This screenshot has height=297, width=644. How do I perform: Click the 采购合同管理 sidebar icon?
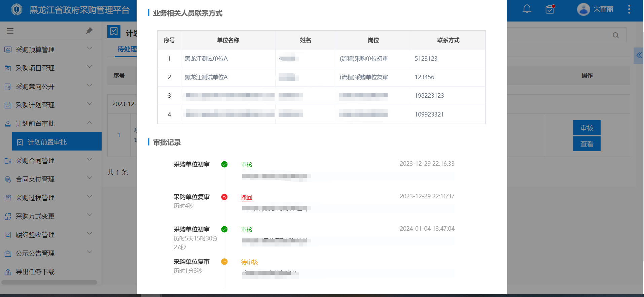(x=8, y=161)
